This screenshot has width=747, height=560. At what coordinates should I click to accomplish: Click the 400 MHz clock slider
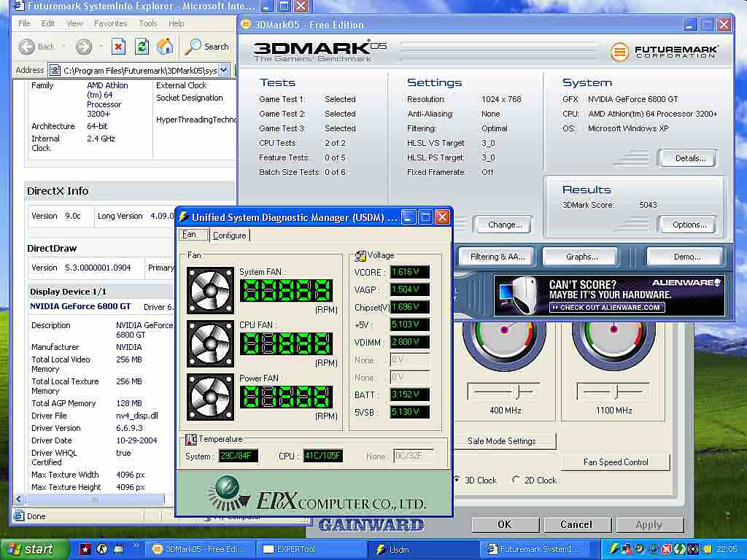(x=517, y=392)
